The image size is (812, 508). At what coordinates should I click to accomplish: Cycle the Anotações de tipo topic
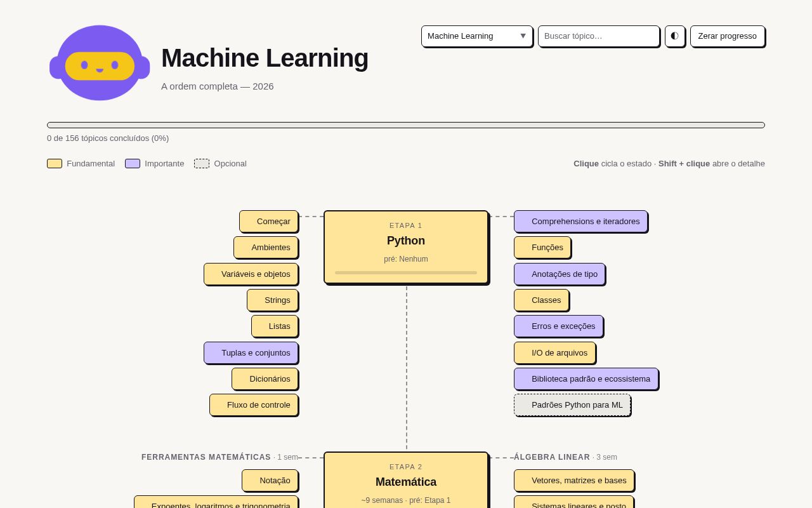pos(560,274)
